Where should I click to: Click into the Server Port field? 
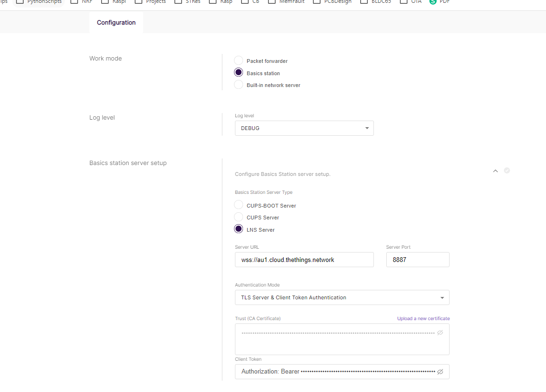coord(417,260)
